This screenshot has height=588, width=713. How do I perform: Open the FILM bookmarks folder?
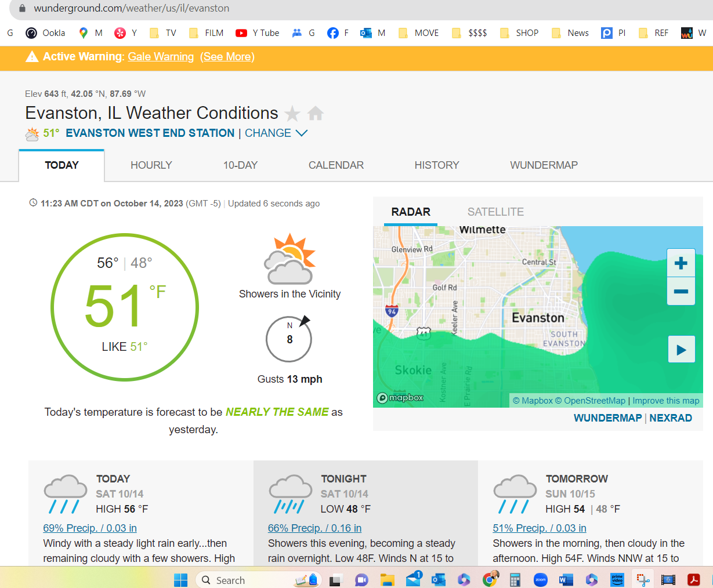[207, 33]
